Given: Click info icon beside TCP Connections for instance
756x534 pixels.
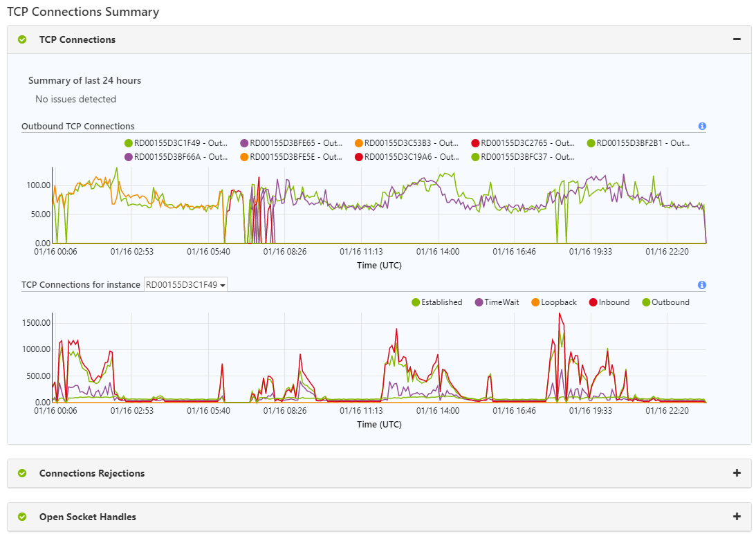Looking at the screenshot, I should coord(702,285).
